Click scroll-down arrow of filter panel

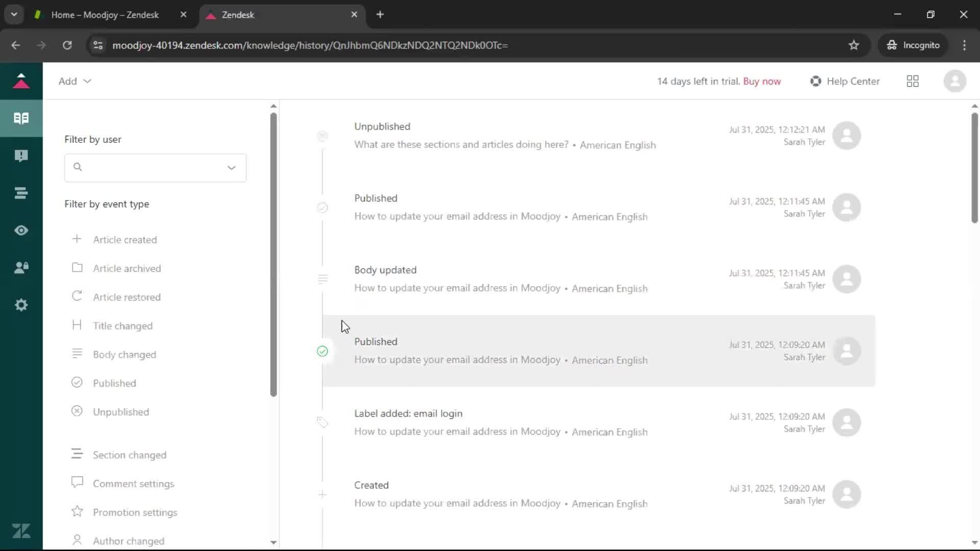pos(274,542)
